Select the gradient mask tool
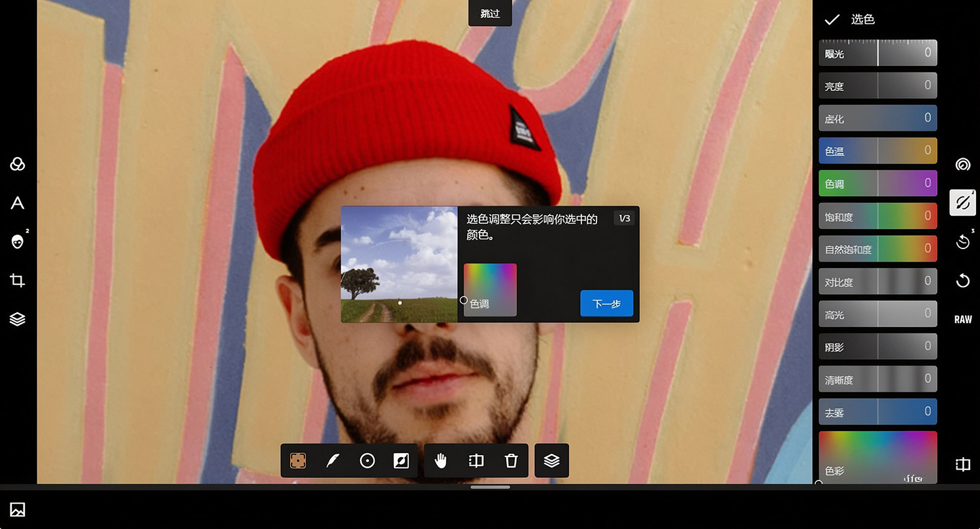 pyautogui.click(x=401, y=461)
